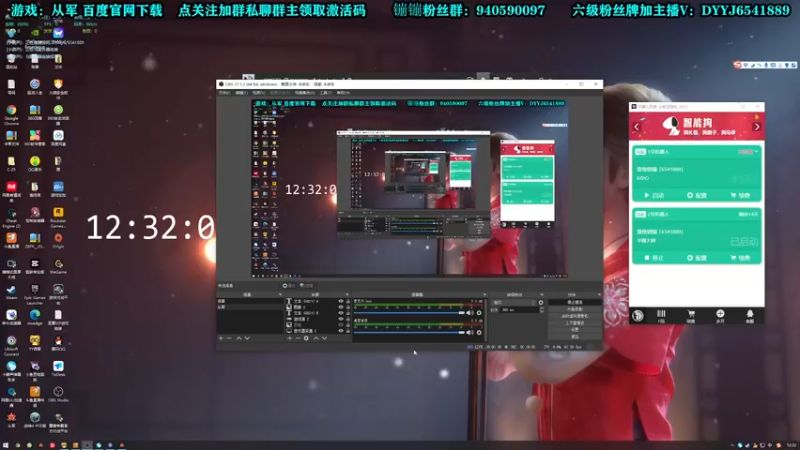
Task: Click 设置 button in OBS controls
Action: 575,330
